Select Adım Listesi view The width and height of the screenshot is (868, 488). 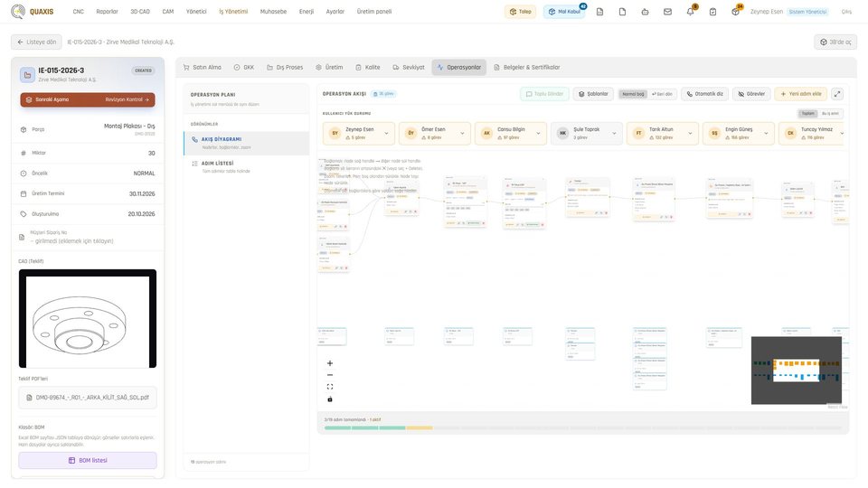246,166
